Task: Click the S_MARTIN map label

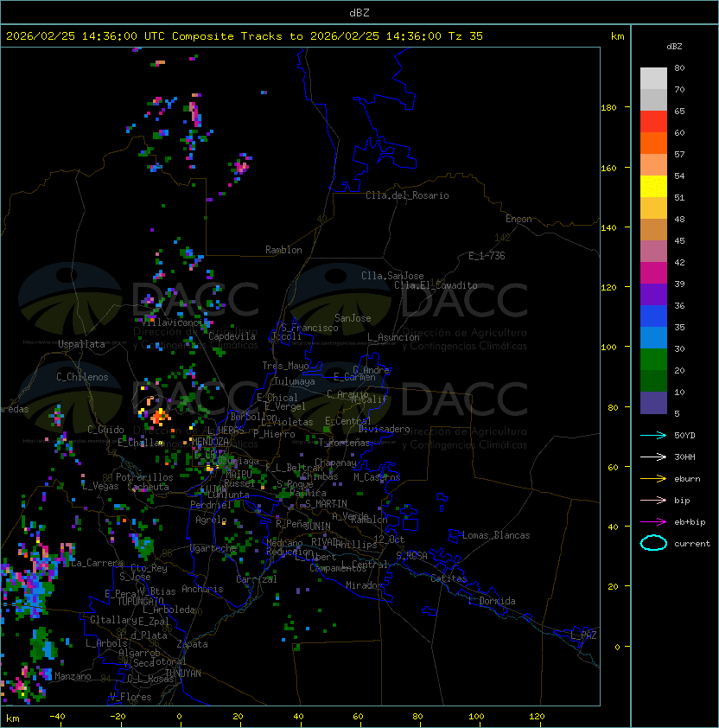Action: point(326,504)
